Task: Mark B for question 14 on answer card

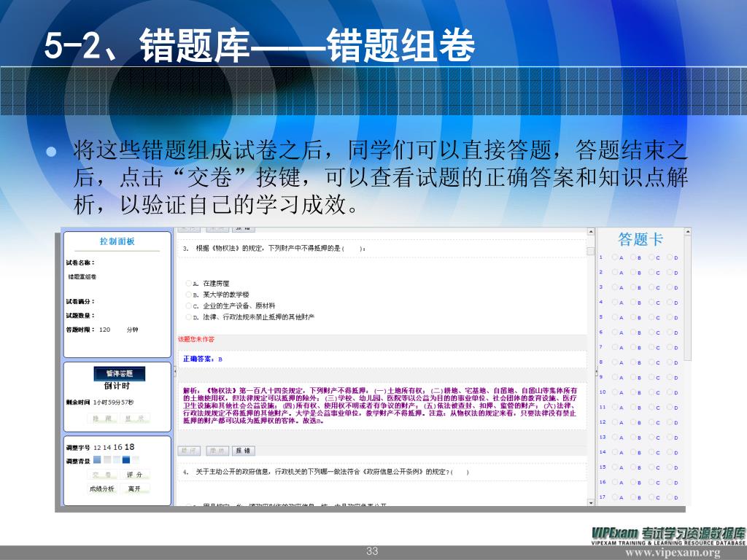Action: point(633,452)
